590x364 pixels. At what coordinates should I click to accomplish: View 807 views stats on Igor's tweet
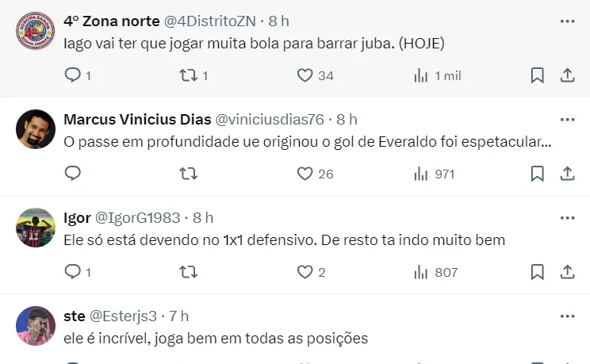click(436, 272)
